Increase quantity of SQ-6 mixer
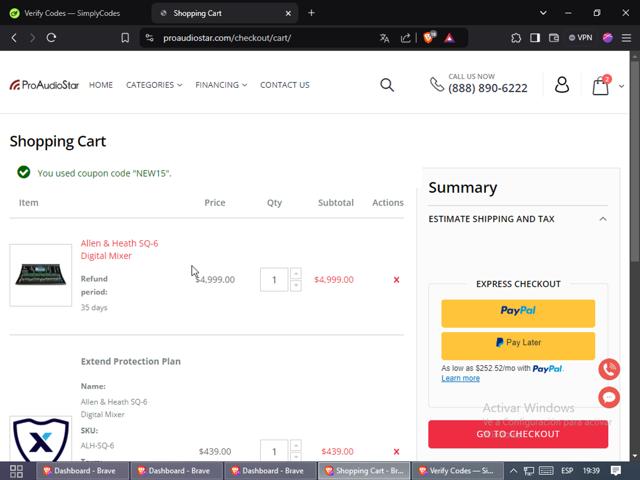Viewport: 640px width, 480px height. tap(296, 273)
